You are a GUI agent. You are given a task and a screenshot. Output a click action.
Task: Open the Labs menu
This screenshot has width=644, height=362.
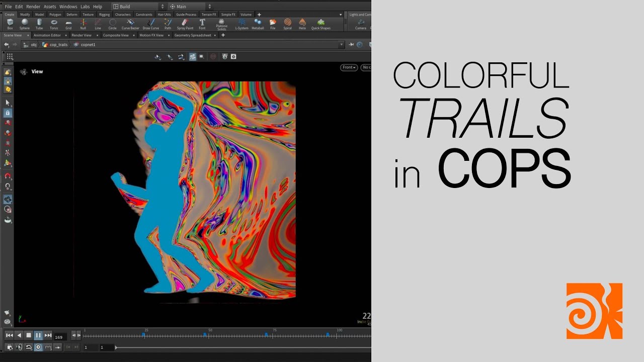tap(85, 7)
